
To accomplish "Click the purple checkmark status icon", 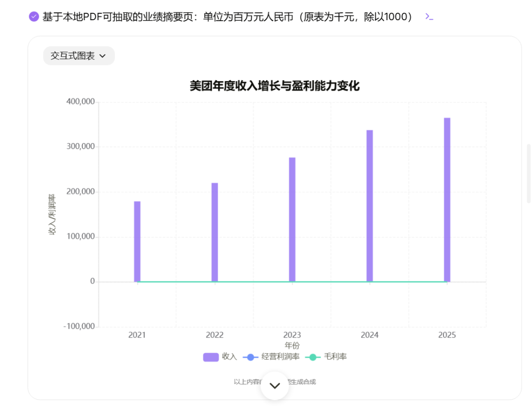I will (x=34, y=16).
